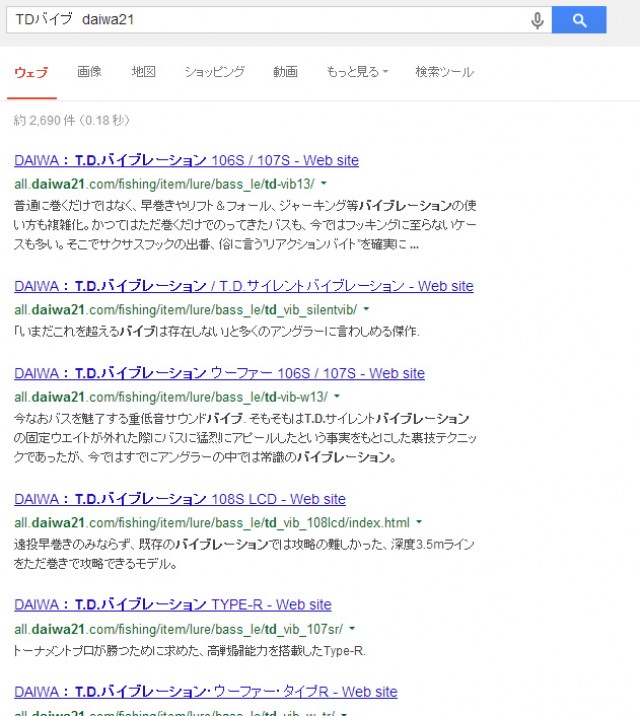
Task: Expand the dropdown arrow beside td_vib_silentvib/ URL
Action: point(366,310)
